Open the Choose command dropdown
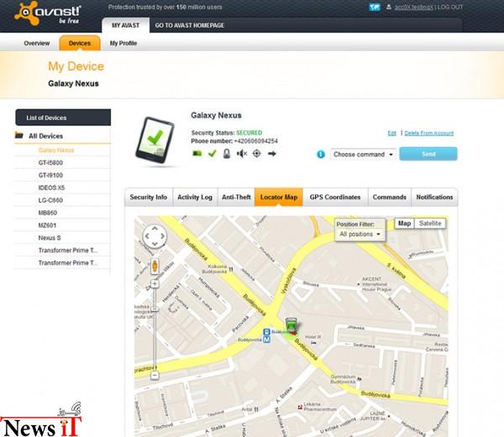504x437 pixels. [363, 155]
